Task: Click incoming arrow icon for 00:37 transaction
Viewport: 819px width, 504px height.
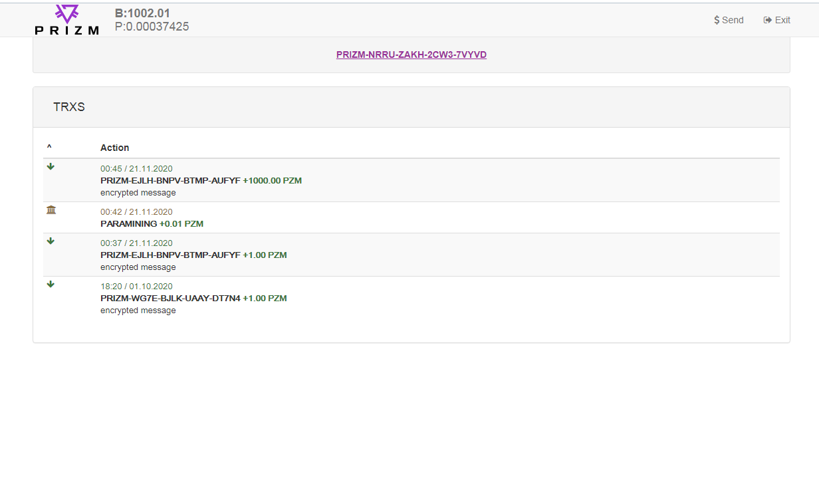Action: point(51,241)
